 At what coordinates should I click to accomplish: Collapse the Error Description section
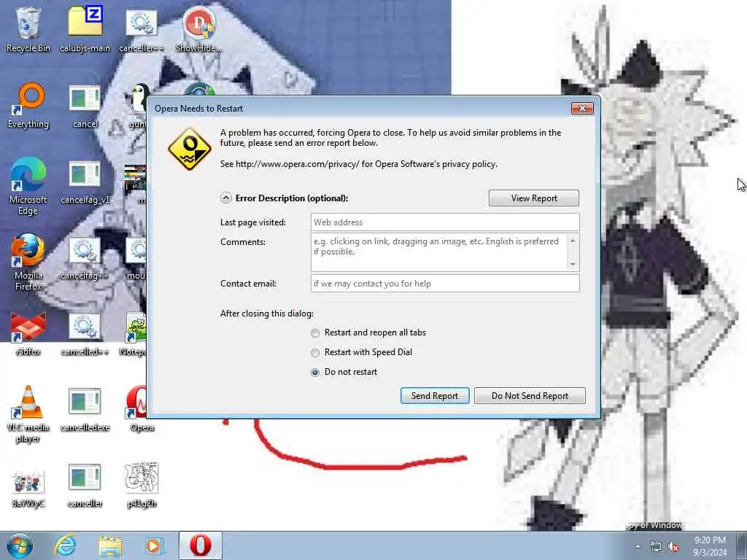(226, 198)
